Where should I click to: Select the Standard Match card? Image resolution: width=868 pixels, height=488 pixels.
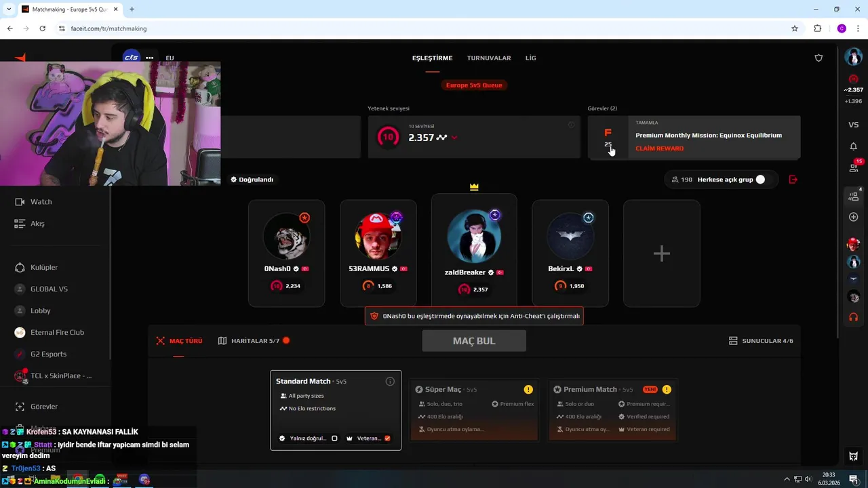coord(336,410)
